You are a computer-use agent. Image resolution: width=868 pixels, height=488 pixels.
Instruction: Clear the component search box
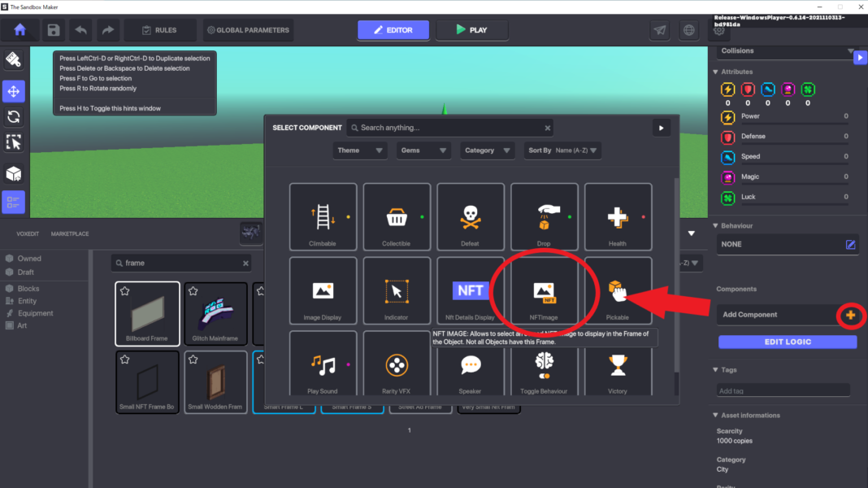point(548,128)
